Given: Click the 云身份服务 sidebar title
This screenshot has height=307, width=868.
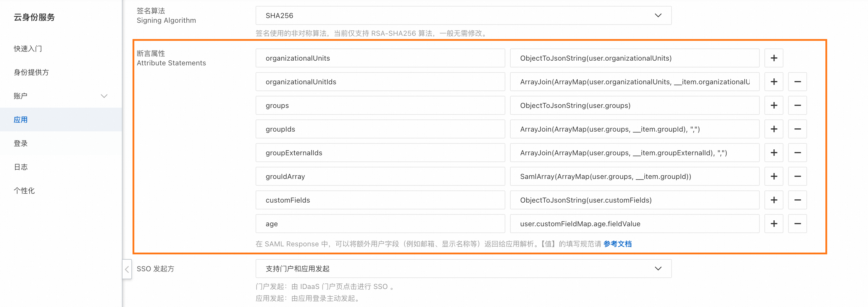Looking at the screenshot, I should coord(34,17).
